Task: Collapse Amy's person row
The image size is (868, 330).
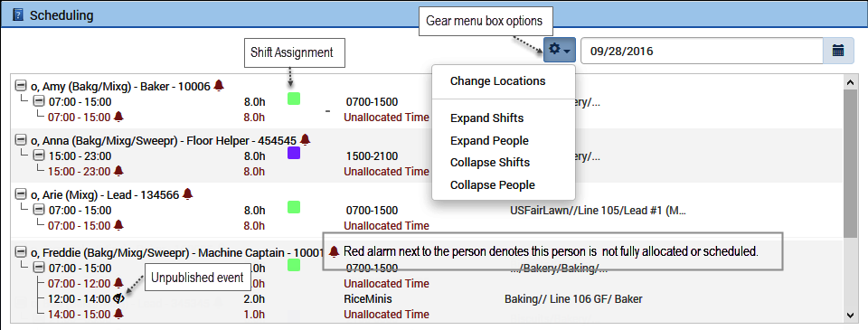Action: [21, 85]
